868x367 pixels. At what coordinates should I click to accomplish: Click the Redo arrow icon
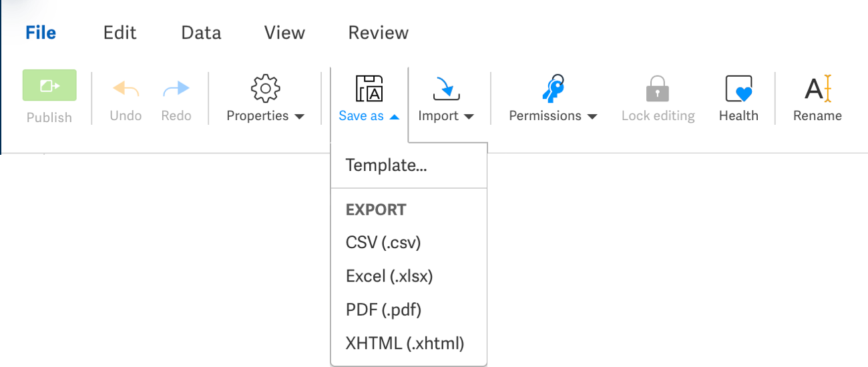[176, 89]
